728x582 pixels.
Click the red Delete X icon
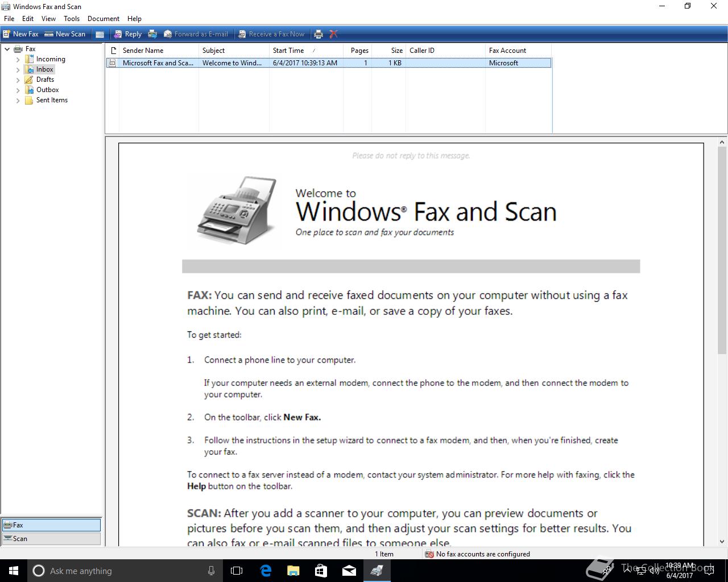click(334, 34)
